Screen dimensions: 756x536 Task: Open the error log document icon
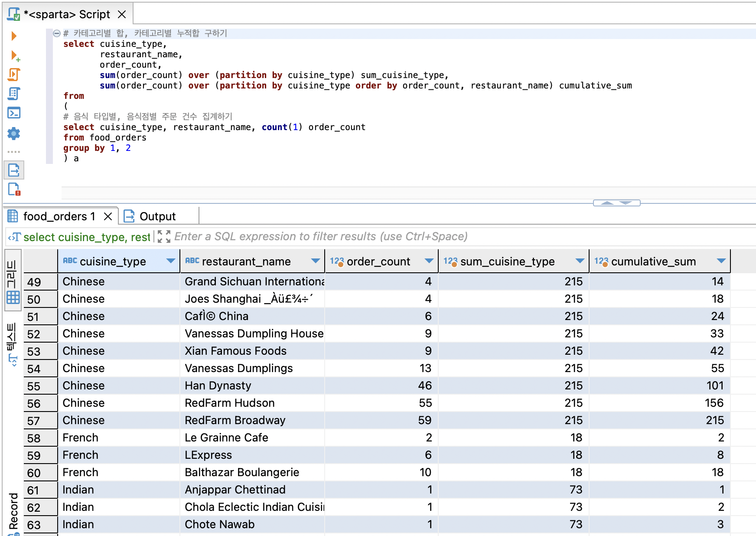pyautogui.click(x=14, y=190)
